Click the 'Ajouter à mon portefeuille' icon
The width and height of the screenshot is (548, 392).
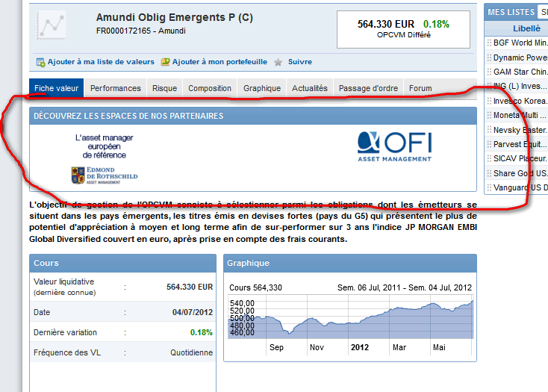point(166,62)
